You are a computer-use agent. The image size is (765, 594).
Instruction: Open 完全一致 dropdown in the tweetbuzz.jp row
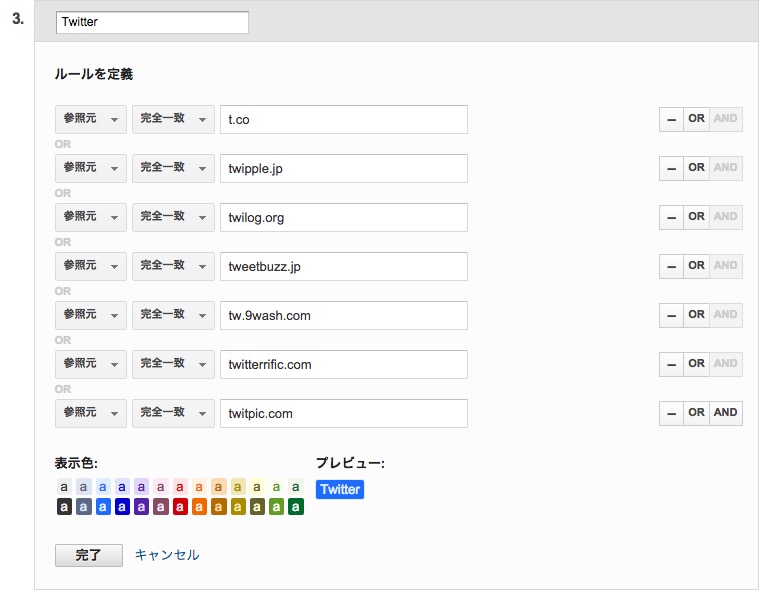(173, 266)
